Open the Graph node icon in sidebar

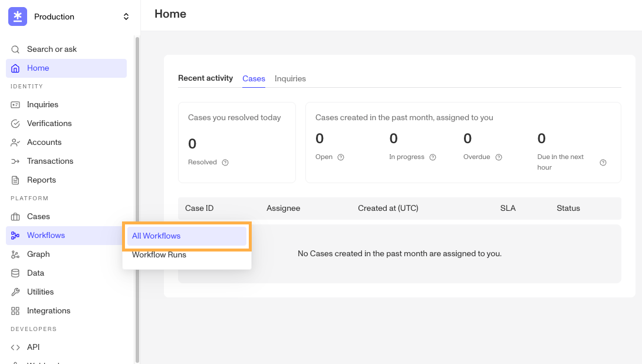15,254
